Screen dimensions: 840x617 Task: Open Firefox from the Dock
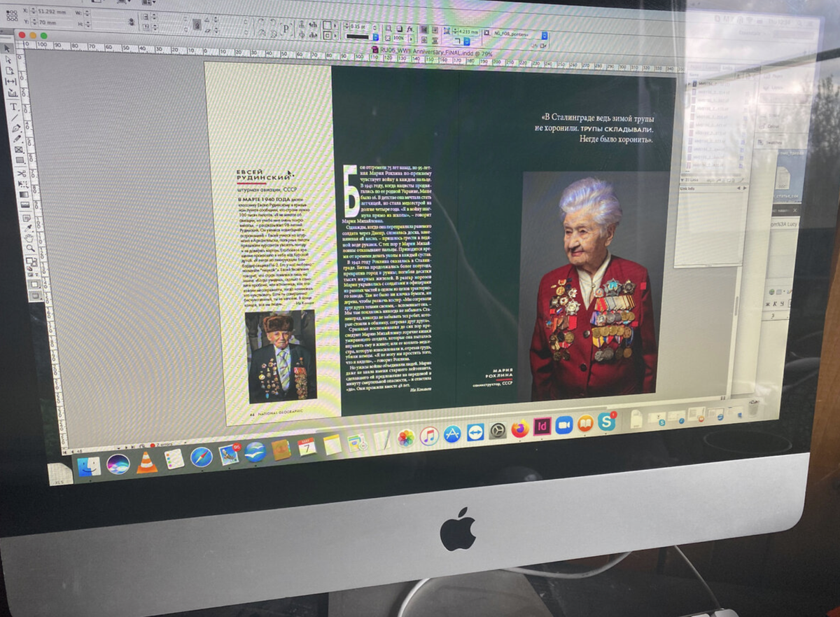519,429
